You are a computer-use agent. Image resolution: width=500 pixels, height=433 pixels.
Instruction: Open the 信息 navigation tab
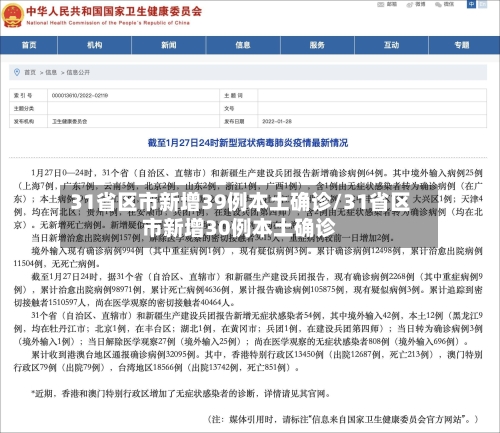click(x=243, y=45)
